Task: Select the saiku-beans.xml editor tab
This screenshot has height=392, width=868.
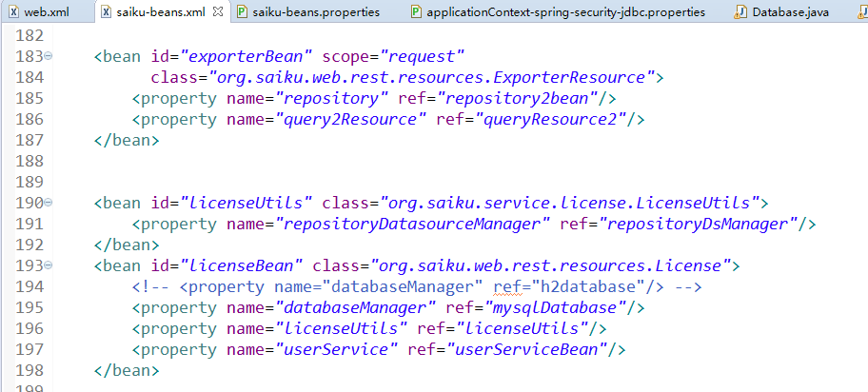Action: click(x=161, y=11)
